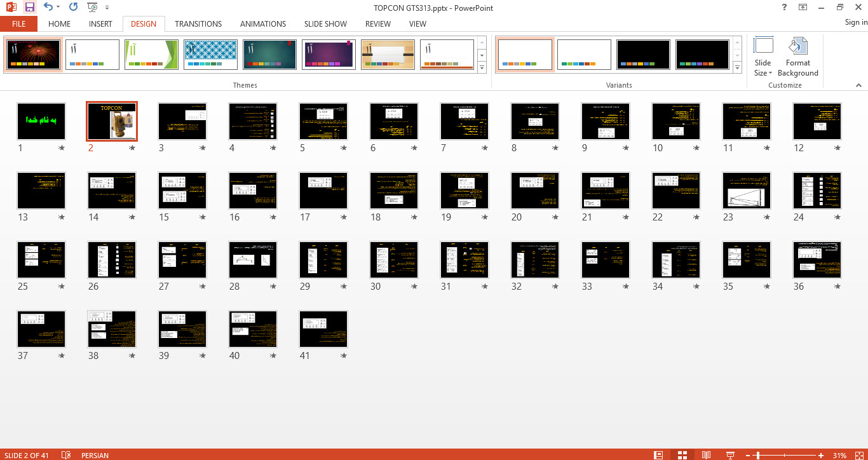The height and width of the screenshot is (460, 868).
Task: Switch to Normal view in status bar
Action: [659, 455]
